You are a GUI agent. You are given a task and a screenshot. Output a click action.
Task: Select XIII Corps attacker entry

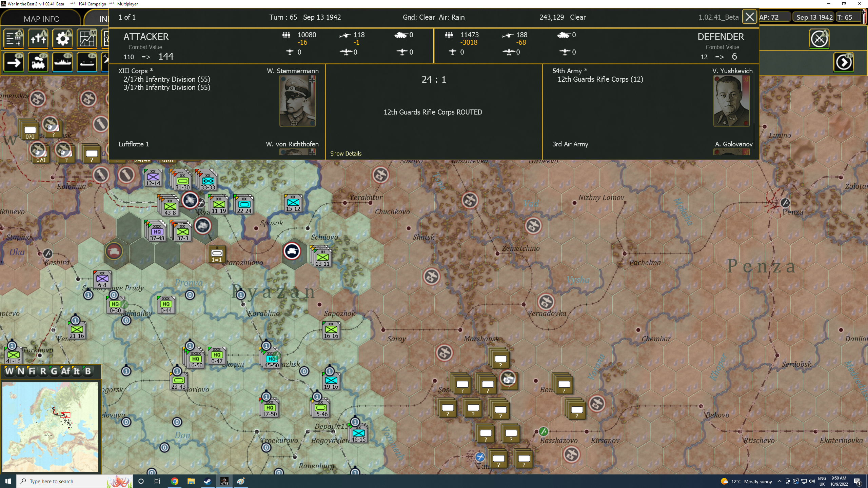click(136, 71)
